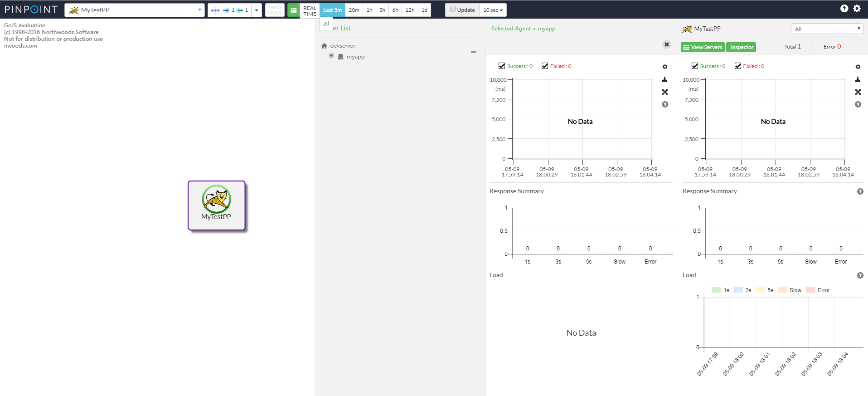Viewport: 868px width, 396px height.
Task: Click the Total 1 count label
Action: (792, 47)
